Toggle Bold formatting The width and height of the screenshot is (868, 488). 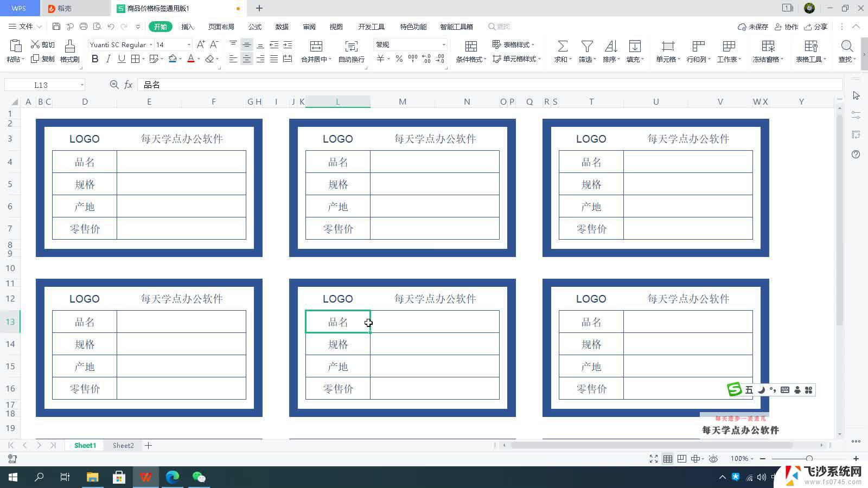(x=95, y=59)
